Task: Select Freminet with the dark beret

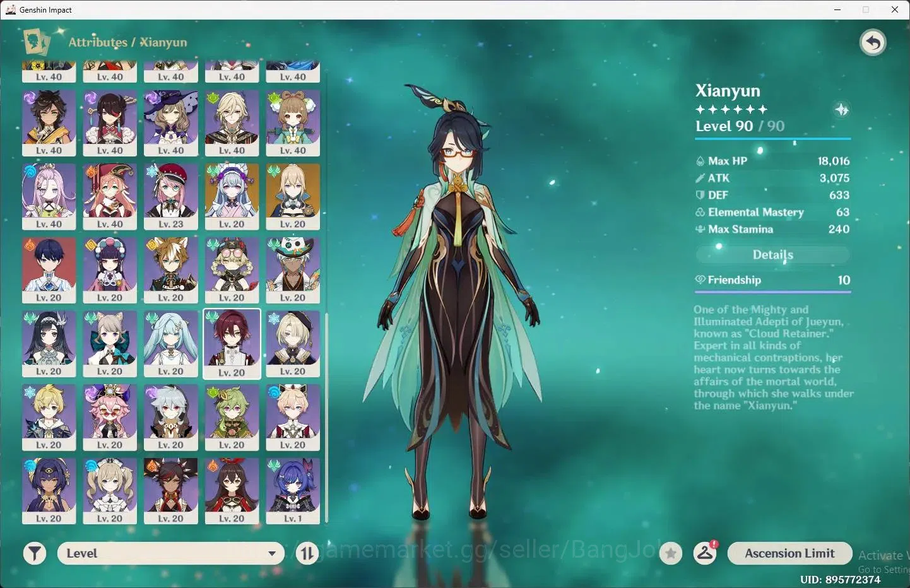Action: click(x=293, y=344)
